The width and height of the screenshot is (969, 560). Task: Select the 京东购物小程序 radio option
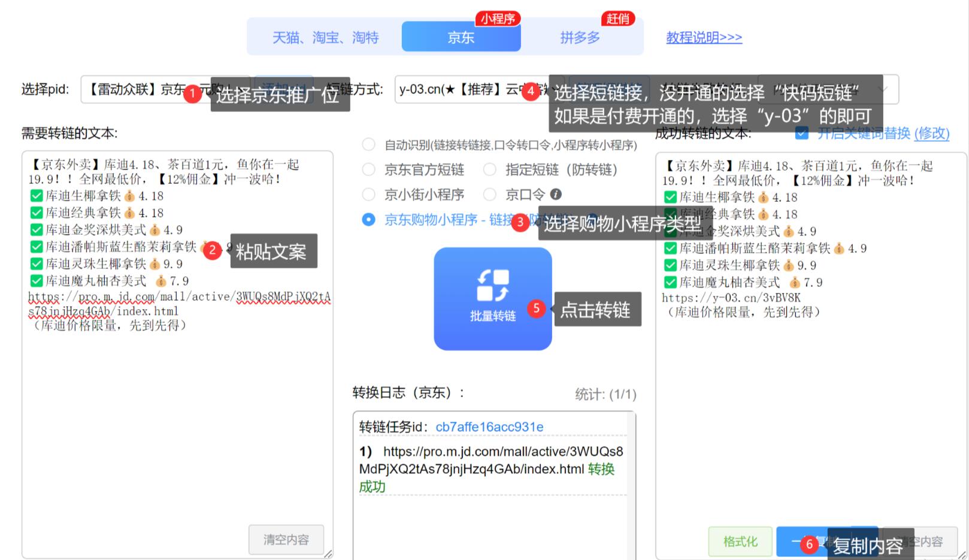point(368,220)
